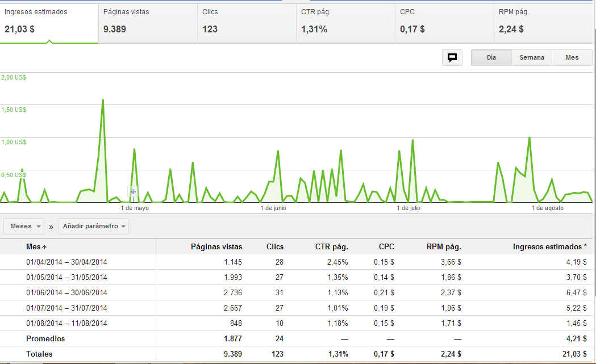Sort table by Páginas vistas header

[216, 246]
